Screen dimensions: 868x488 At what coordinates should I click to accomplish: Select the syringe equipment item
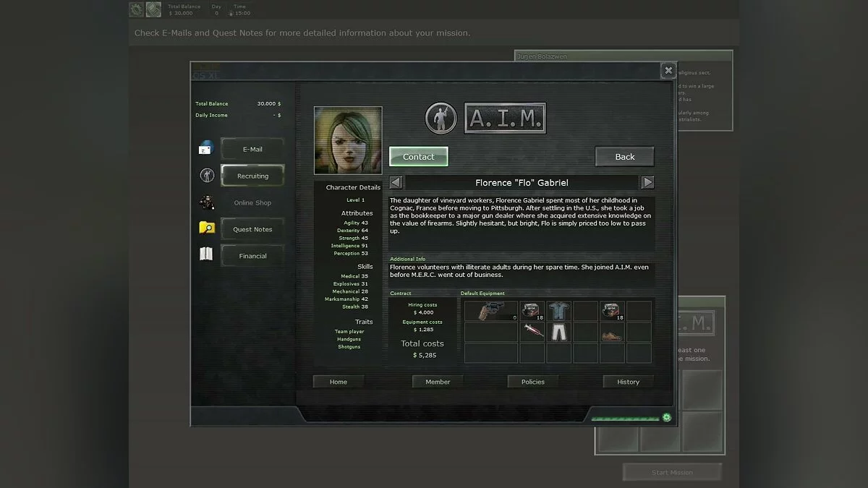click(532, 333)
